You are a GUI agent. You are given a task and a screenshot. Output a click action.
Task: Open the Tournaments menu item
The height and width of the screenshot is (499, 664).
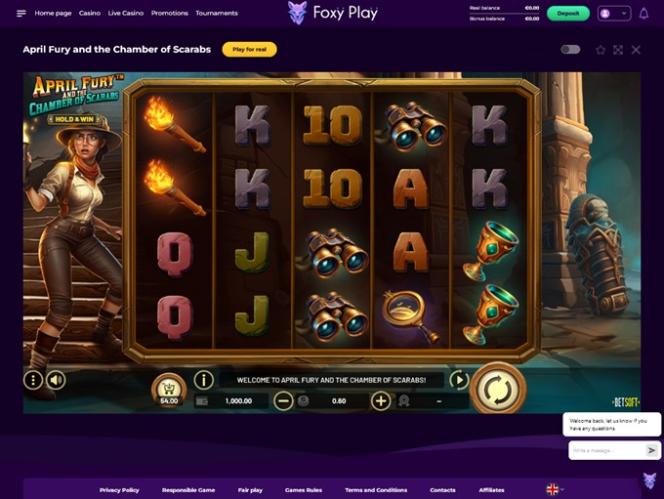click(216, 13)
